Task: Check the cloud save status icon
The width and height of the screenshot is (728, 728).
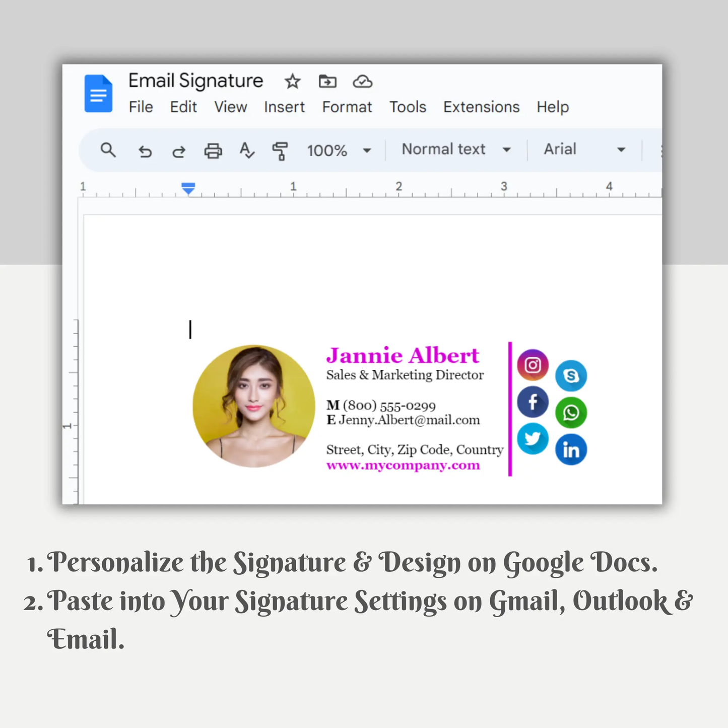Action: [x=362, y=82]
